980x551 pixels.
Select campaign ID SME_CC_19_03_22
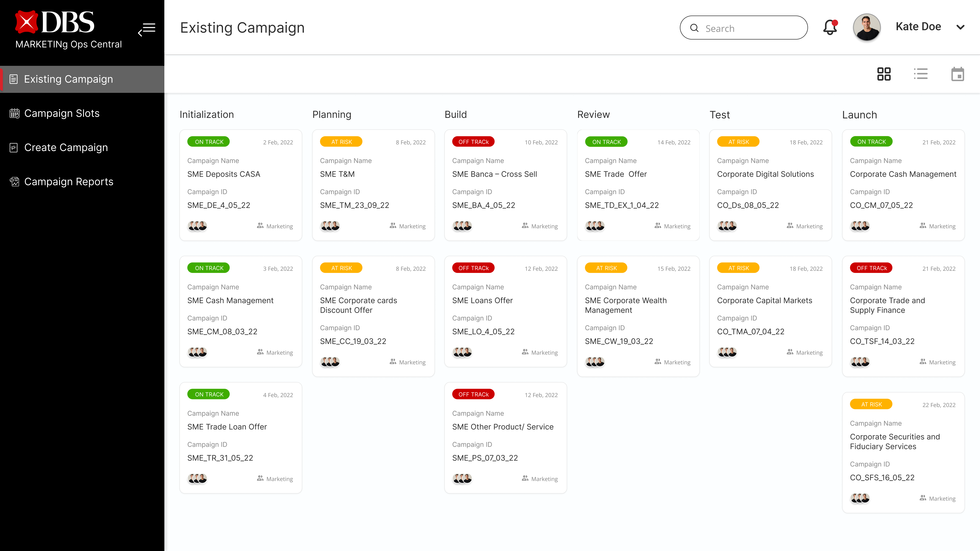click(353, 341)
